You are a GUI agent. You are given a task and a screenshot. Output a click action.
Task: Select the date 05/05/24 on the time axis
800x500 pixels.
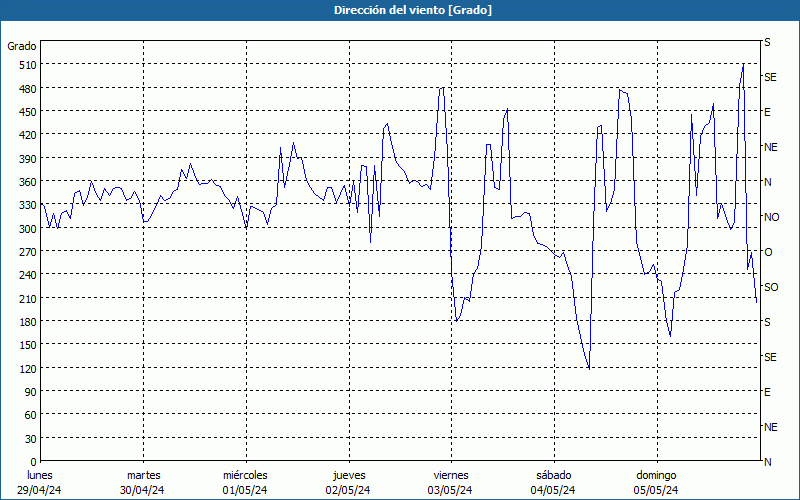click(656, 490)
